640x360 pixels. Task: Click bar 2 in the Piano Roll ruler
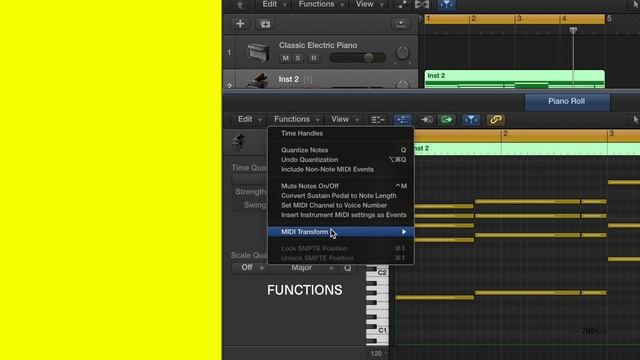(x=505, y=134)
